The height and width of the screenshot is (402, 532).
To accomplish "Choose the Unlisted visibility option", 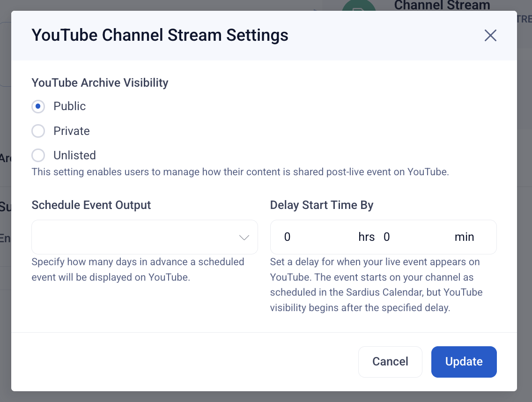I will pyautogui.click(x=38, y=156).
